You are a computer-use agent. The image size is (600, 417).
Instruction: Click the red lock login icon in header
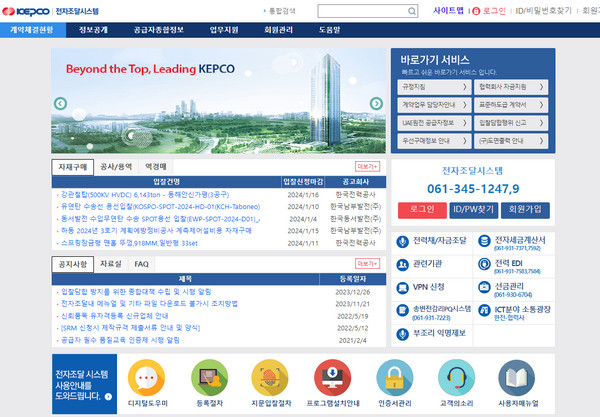tap(476, 11)
